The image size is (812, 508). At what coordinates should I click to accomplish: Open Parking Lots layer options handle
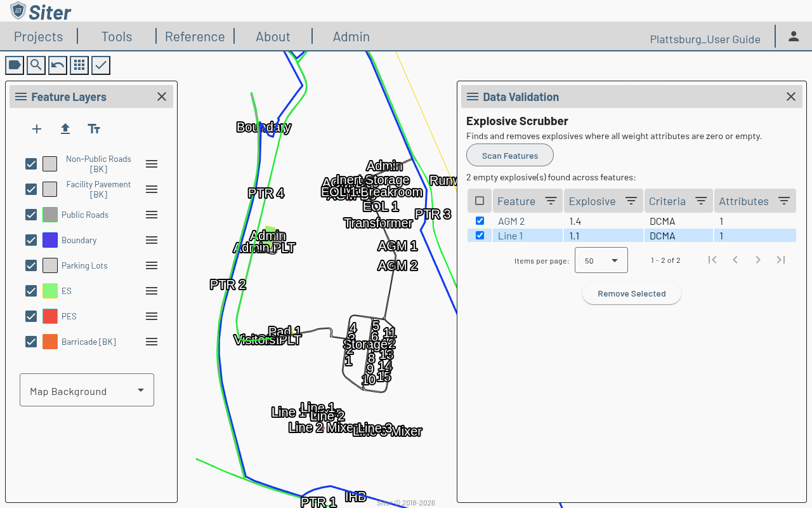[152, 265]
